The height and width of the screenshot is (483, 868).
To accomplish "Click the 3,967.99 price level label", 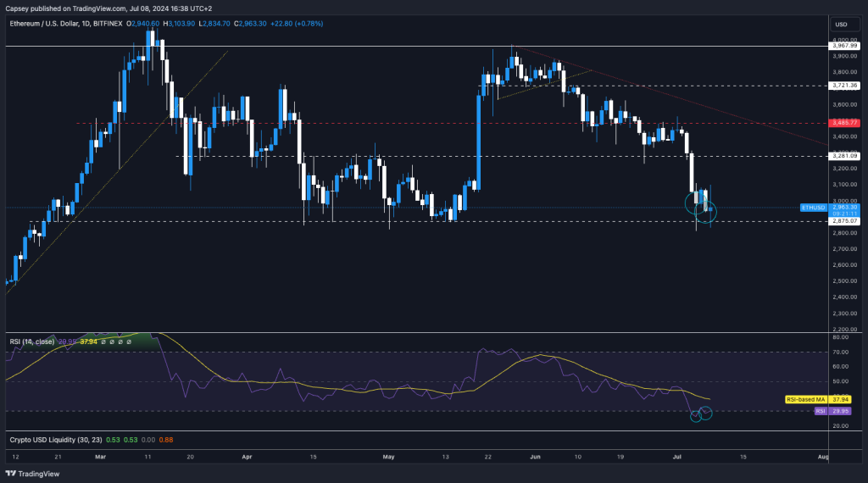I will click(845, 46).
